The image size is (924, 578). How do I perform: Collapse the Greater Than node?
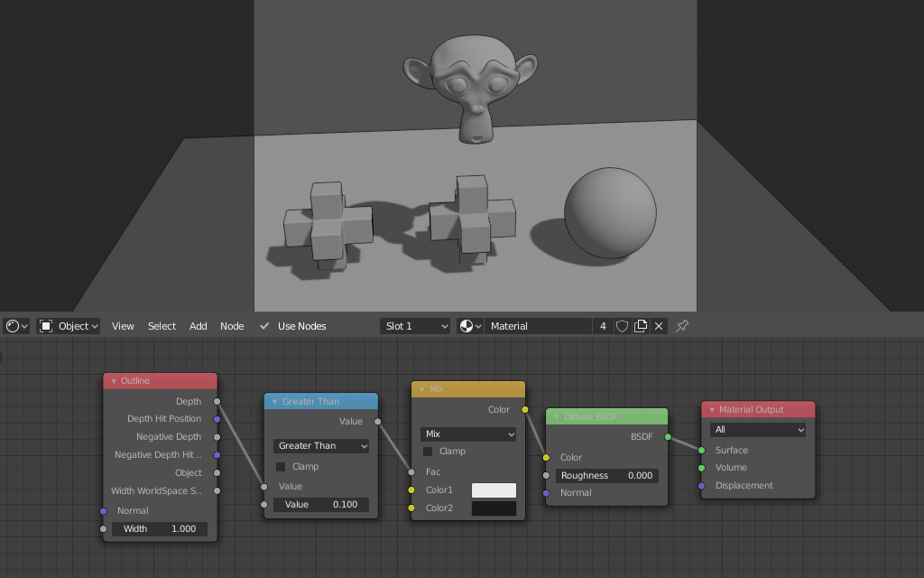274,402
